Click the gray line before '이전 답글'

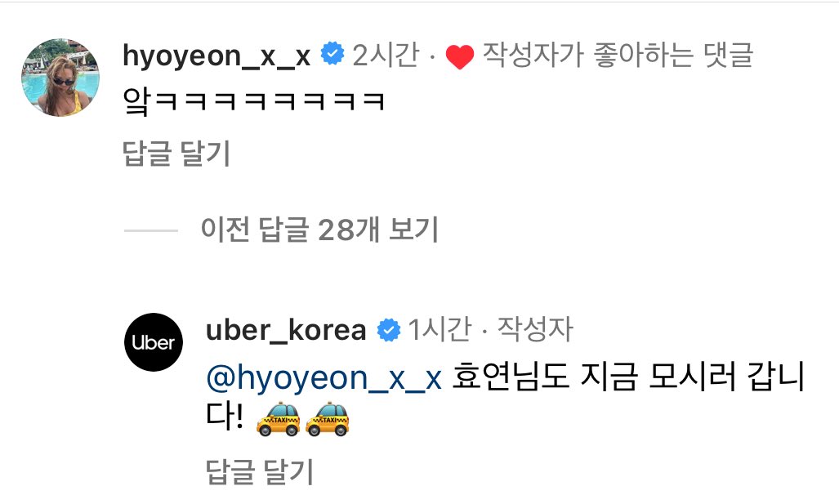point(151,230)
